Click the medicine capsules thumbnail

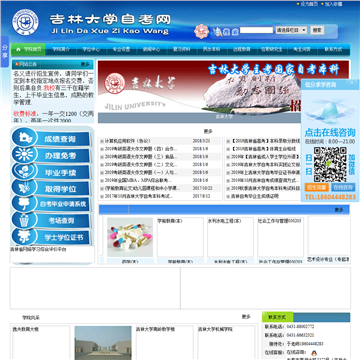click(130, 237)
